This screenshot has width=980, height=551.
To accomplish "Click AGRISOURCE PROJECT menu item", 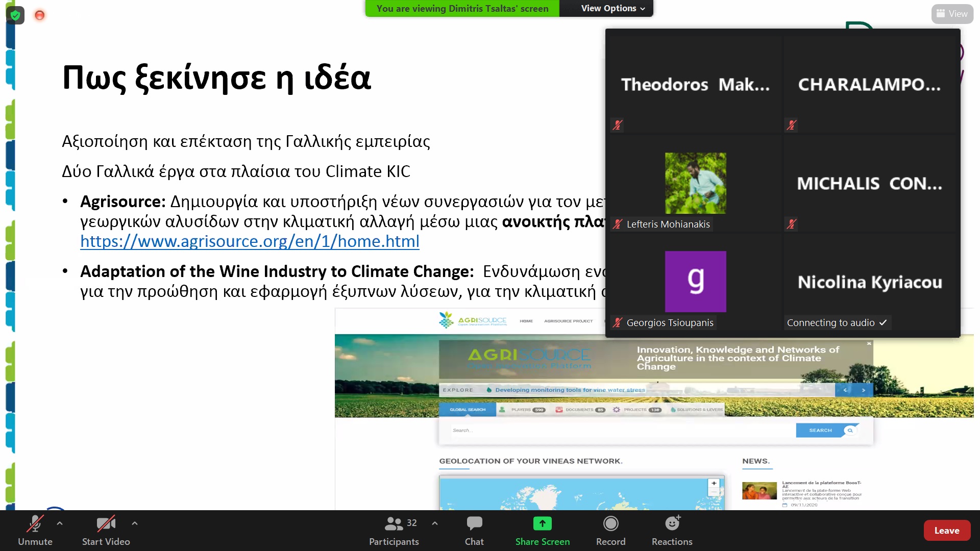I will [x=568, y=321].
